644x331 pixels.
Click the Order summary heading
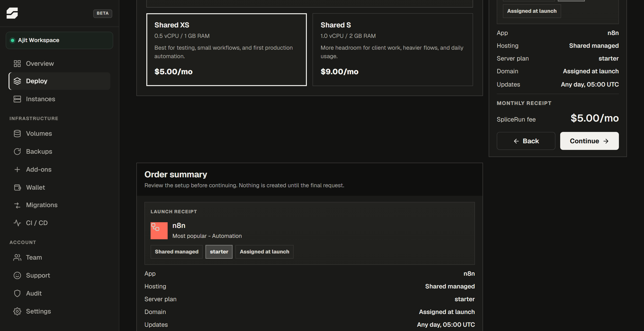[x=175, y=174]
